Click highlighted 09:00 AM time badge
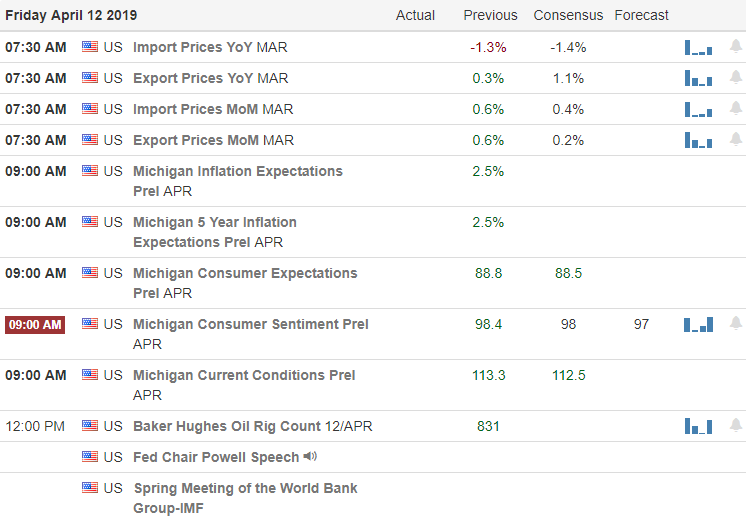The image size is (746, 521). pyautogui.click(x=35, y=324)
